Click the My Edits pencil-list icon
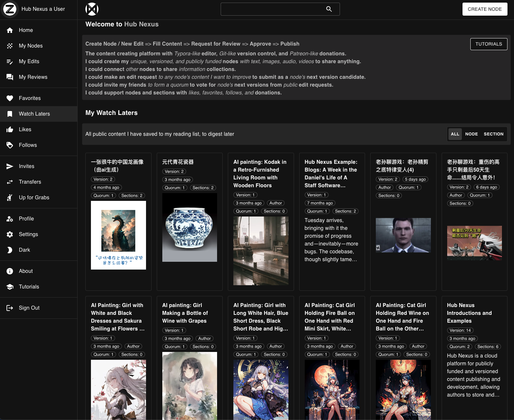514x420 pixels. tap(10, 62)
